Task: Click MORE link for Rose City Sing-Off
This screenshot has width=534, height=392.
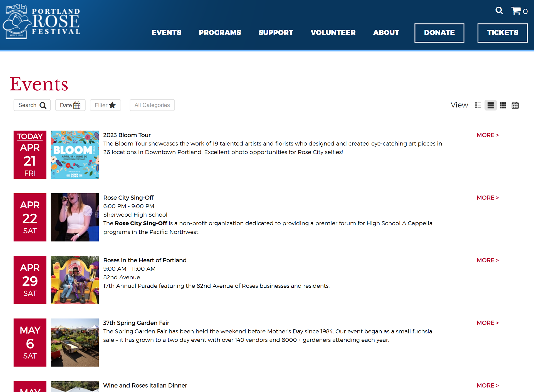Action: click(x=488, y=198)
